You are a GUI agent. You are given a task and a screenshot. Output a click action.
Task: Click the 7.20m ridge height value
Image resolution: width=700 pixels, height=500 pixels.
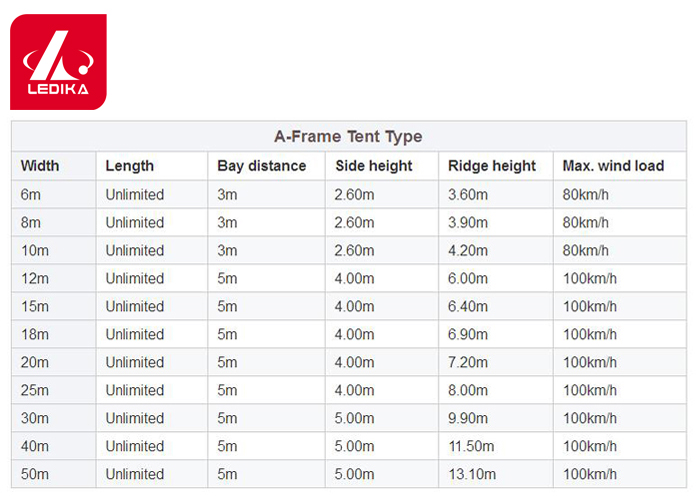point(468,362)
